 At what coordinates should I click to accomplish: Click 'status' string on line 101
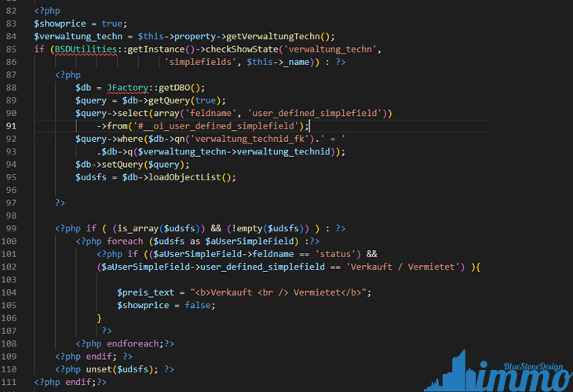click(x=335, y=254)
